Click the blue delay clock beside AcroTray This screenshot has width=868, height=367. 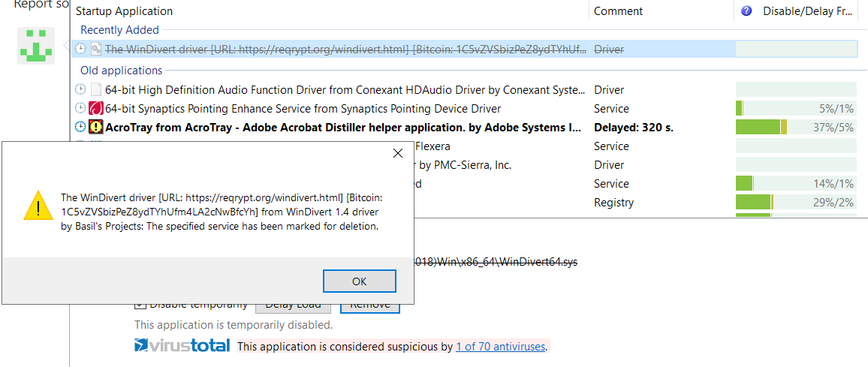[x=80, y=127]
